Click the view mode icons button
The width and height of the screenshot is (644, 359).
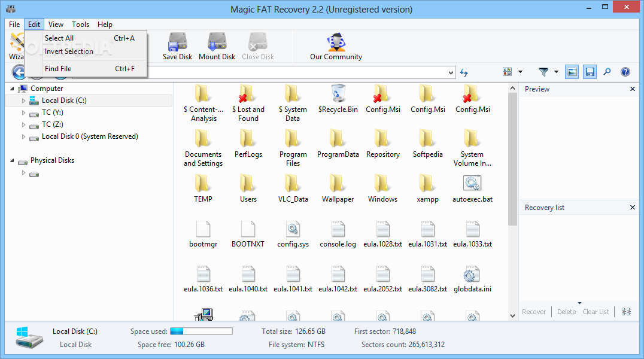click(x=507, y=72)
